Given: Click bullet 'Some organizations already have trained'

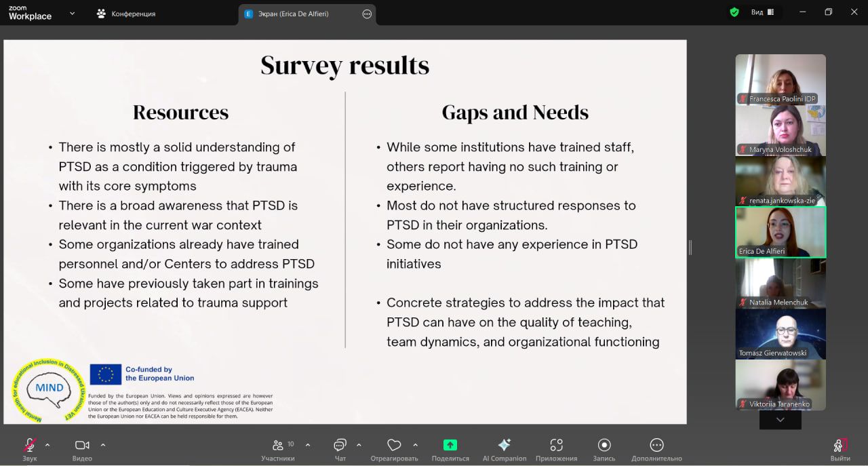Looking at the screenshot, I should coord(186,254).
